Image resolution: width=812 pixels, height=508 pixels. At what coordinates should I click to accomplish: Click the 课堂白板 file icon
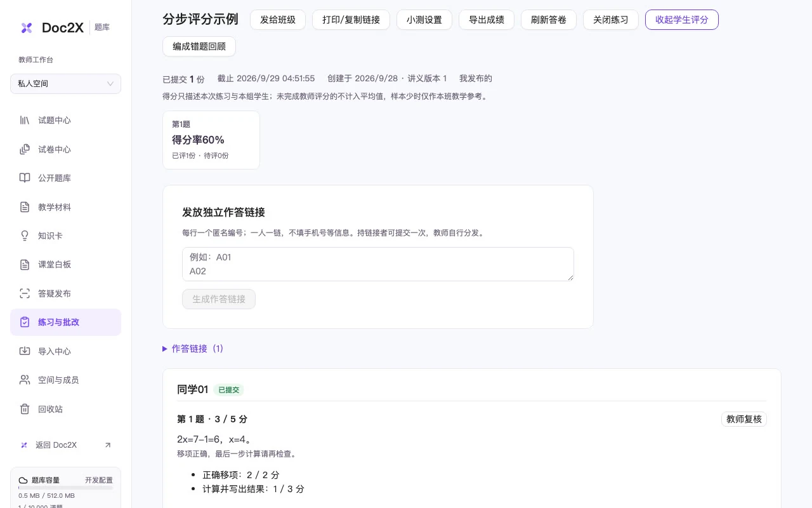(x=25, y=264)
